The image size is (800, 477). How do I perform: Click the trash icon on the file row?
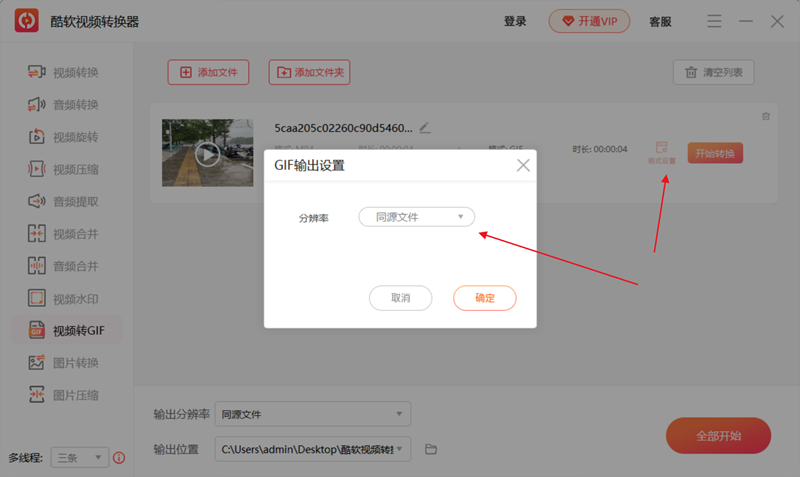click(x=766, y=116)
